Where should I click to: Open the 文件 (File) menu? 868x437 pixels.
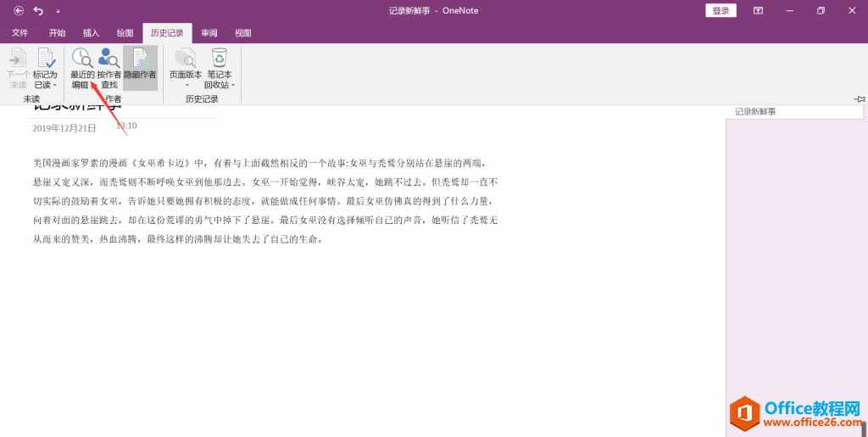click(x=20, y=33)
